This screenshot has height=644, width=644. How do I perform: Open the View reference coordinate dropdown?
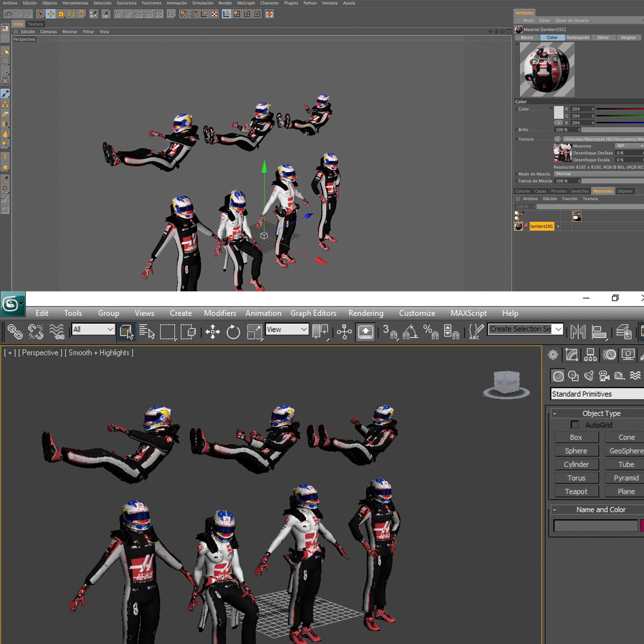tap(287, 330)
